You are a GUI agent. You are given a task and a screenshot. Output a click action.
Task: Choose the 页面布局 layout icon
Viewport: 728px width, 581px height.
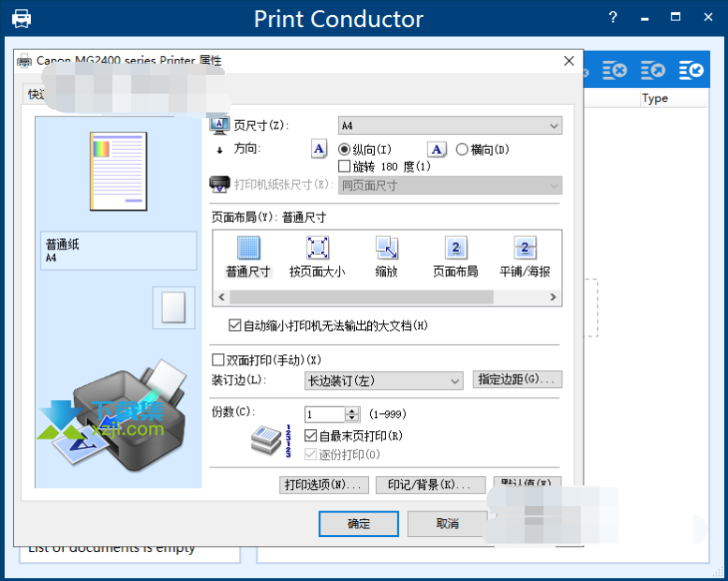(x=455, y=247)
